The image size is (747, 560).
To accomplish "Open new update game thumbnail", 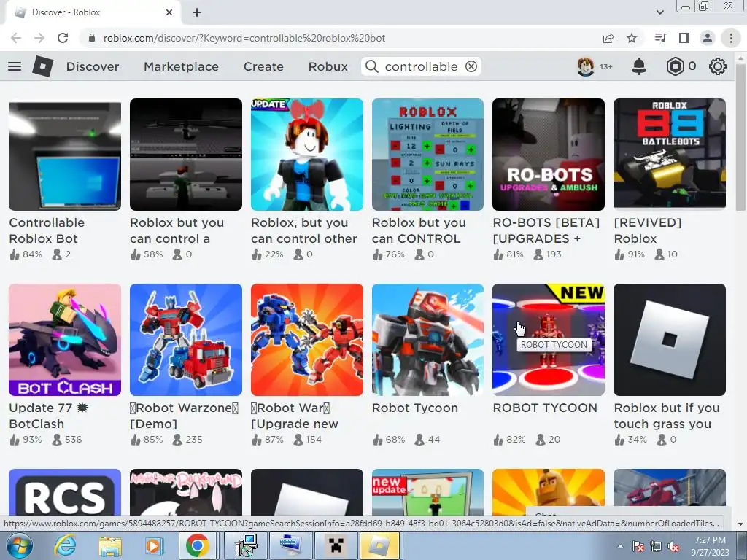I will 427,494.
